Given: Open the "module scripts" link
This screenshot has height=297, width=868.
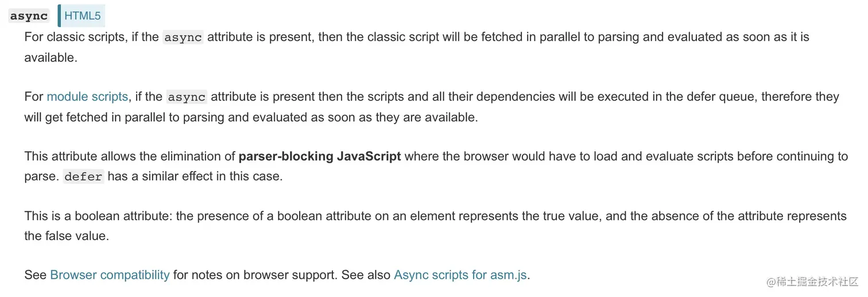Looking at the screenshot, I should click(87, 97).
